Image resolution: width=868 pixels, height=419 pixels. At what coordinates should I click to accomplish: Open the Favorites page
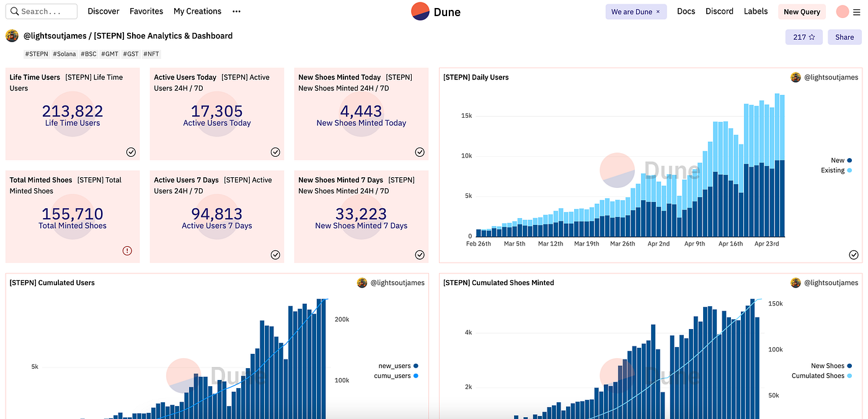[x=146, y=11]
